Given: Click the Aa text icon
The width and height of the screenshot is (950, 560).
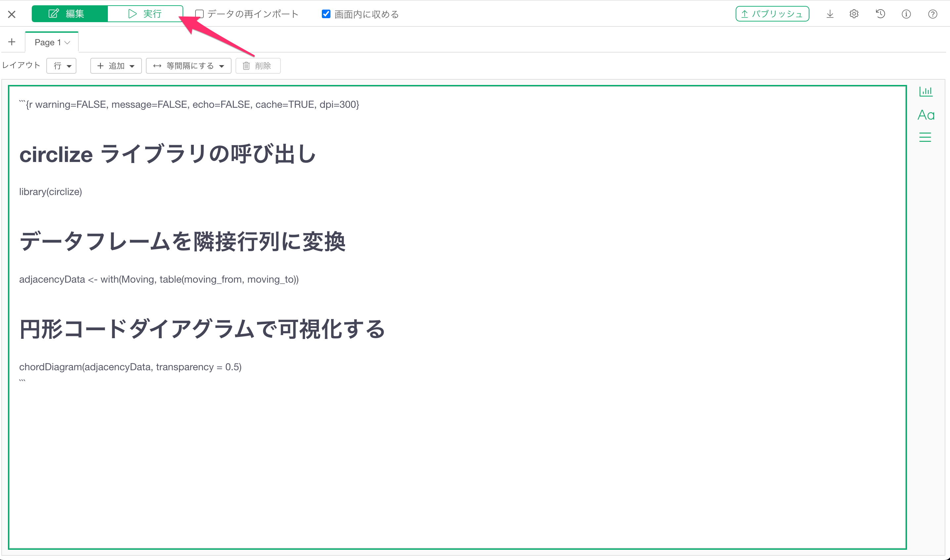Looking at the screenshot, I should (926, 115).
